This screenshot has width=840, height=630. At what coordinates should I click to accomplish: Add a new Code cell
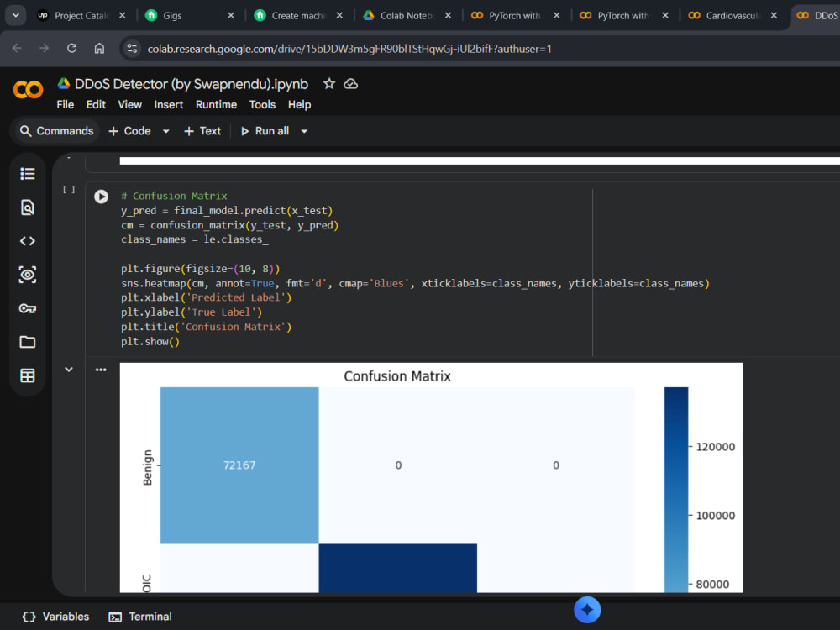[x=129, y=131]
